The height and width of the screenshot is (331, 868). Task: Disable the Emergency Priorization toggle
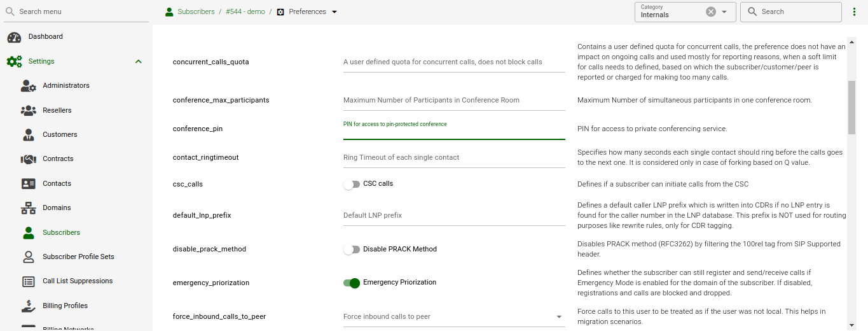click(x=352, y=283)
